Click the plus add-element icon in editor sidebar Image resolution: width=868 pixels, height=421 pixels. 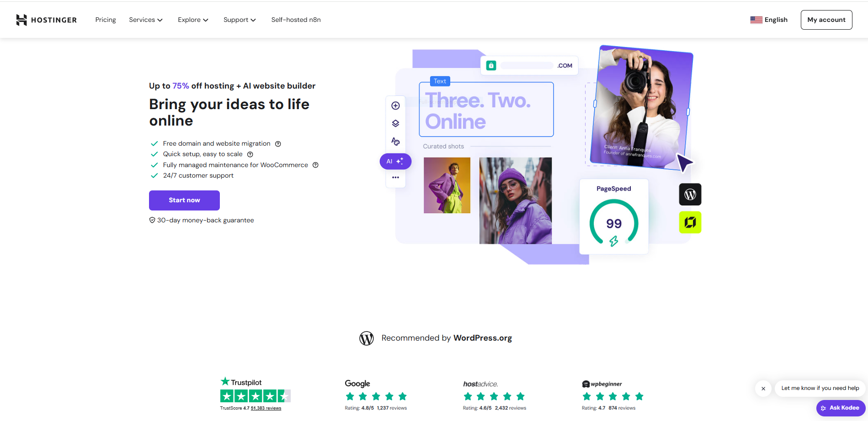pos(396,106)
